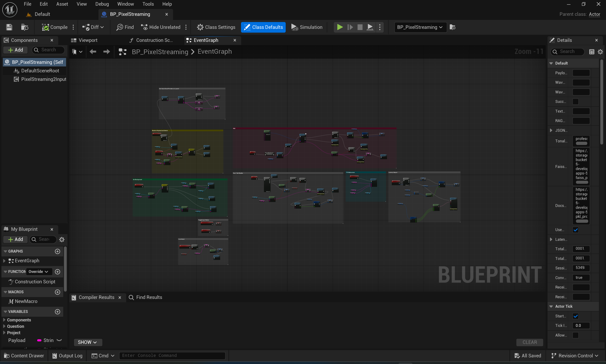Click the Browse to asset icon

point(25,27)
